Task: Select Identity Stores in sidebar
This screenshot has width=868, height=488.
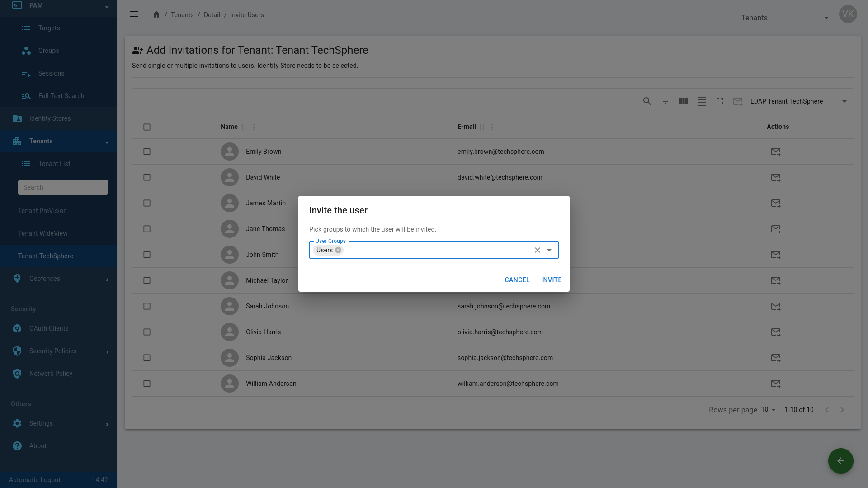Action: tap(50, 118)
